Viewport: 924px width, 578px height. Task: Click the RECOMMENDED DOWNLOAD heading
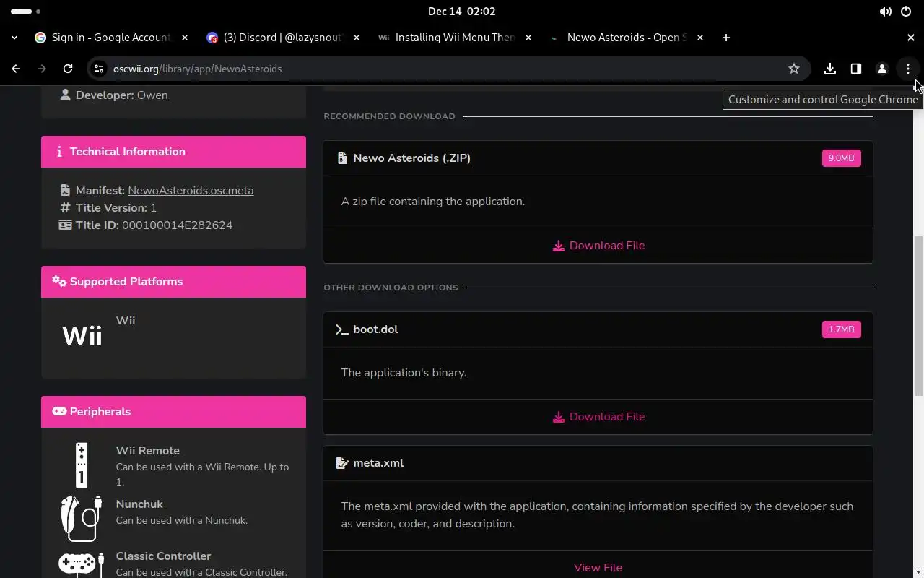389,116
